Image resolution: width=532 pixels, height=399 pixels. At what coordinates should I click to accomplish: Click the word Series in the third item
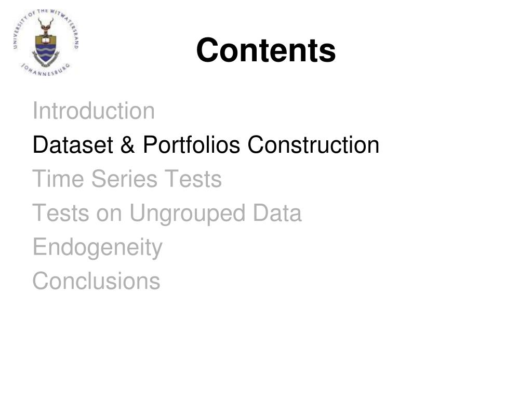coord(124,179)
